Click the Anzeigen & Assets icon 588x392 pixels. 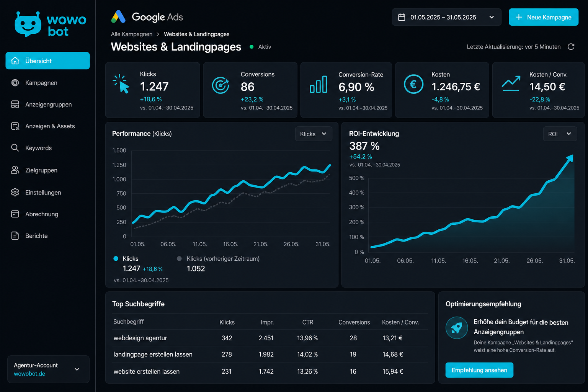click(x=15, y=126)
